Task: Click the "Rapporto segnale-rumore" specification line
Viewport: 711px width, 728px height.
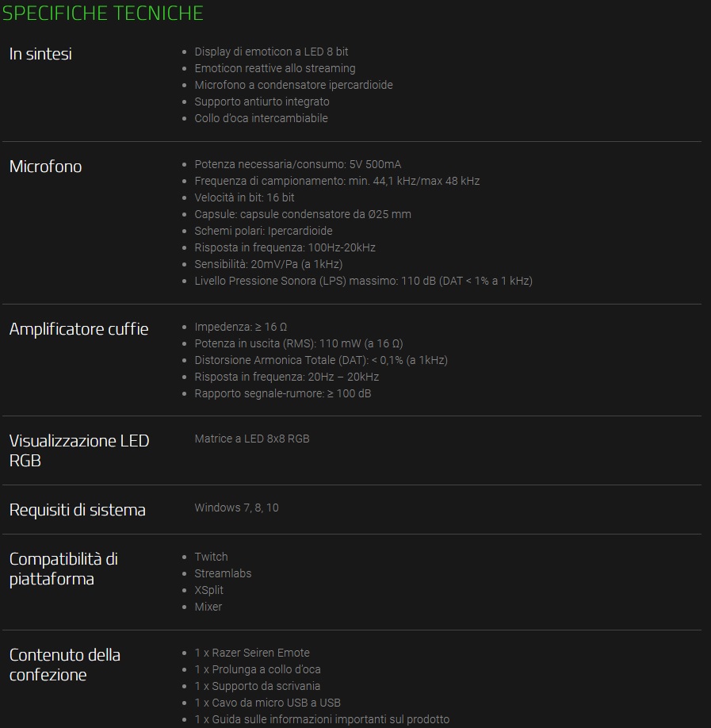Action: point(282,393)
